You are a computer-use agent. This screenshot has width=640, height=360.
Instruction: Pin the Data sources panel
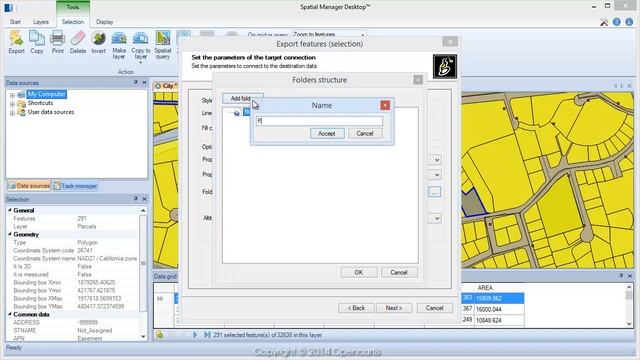[136, 82]
